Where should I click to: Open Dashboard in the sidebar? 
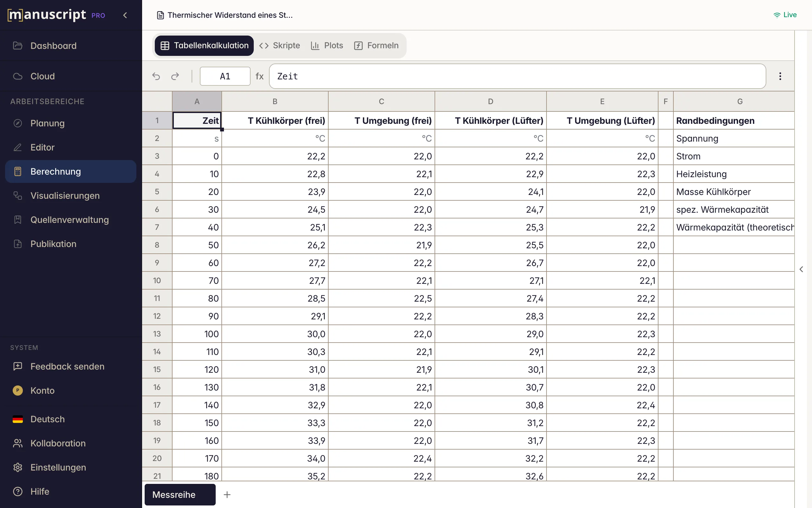71,46
